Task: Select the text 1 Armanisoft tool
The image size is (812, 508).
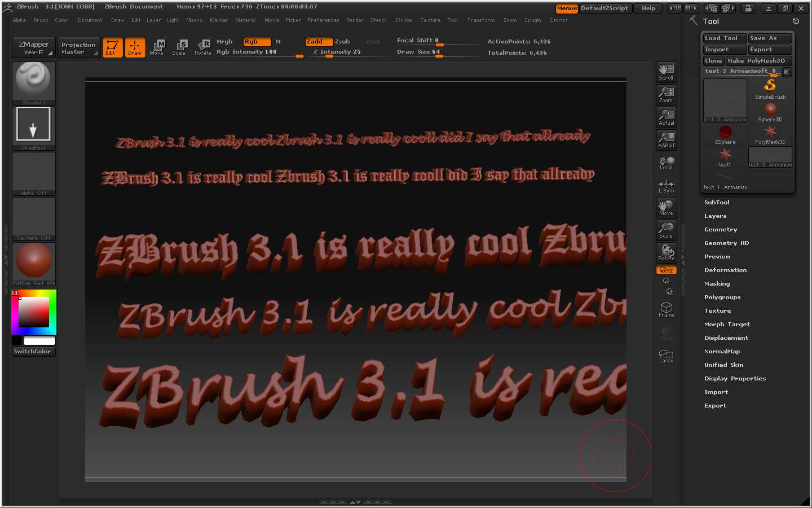Action: (725, 179)
